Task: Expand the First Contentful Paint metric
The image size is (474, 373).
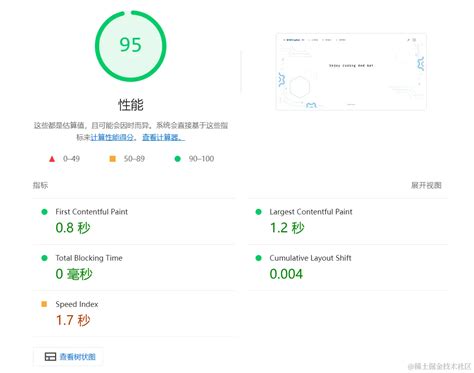Action: (x=134, y=221)
